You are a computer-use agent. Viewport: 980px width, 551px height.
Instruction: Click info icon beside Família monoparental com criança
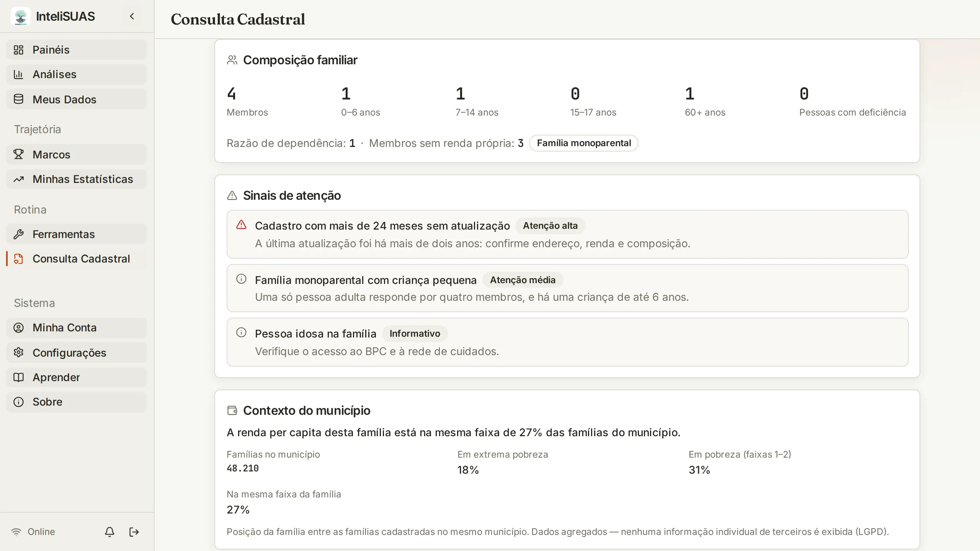(241, 279)
